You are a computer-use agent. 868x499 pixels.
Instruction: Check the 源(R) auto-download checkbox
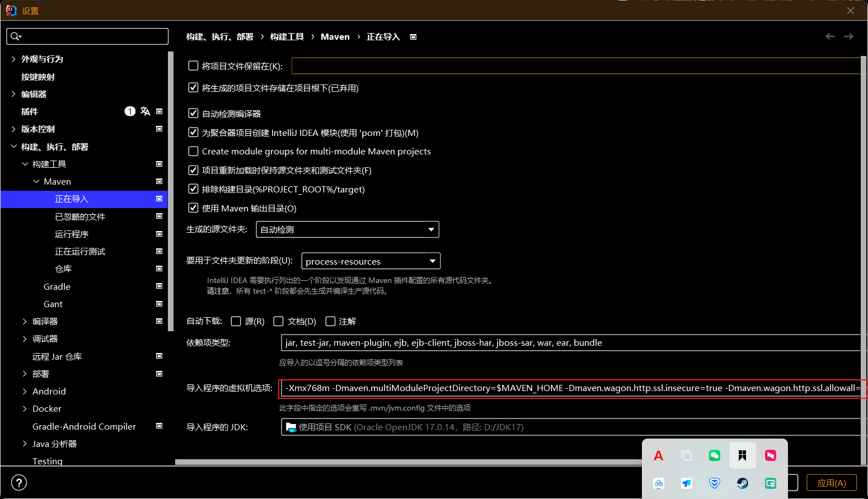click(236, 321)
